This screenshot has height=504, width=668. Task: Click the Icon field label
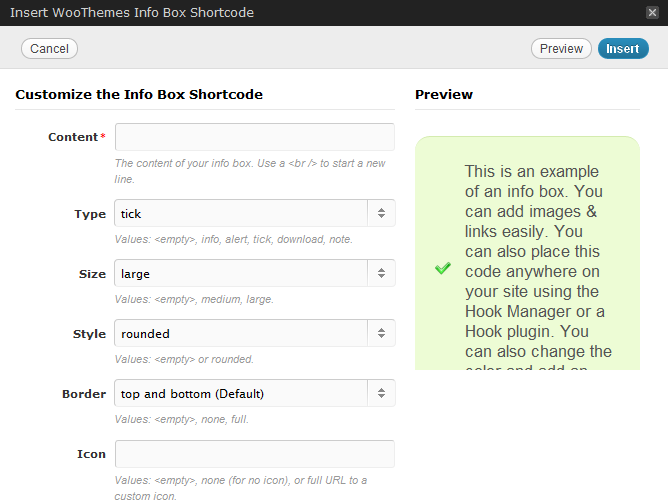[x=91, y=454]
